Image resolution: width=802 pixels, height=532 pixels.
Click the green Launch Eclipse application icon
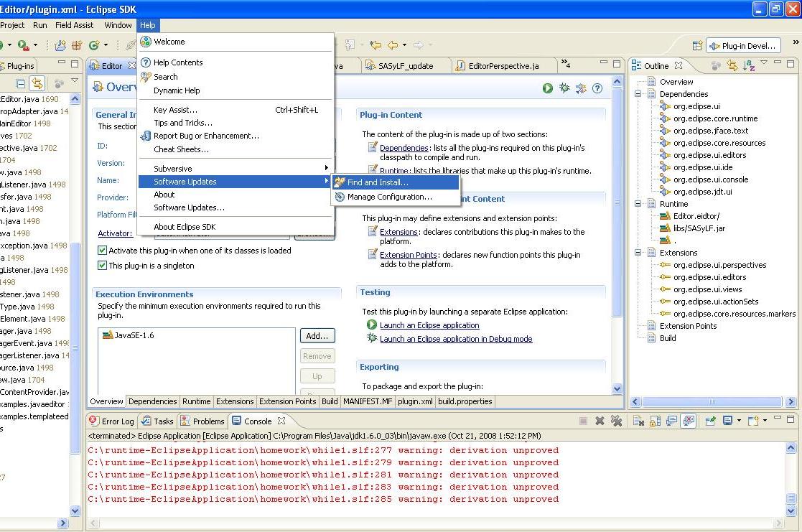(548, 88)
